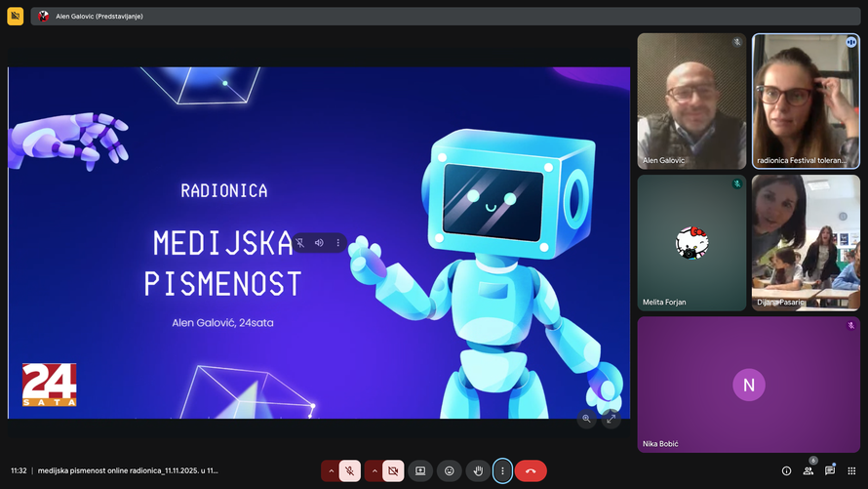Click the Nika Bobić participant tile
868x489 pixels.
[748, 385]
